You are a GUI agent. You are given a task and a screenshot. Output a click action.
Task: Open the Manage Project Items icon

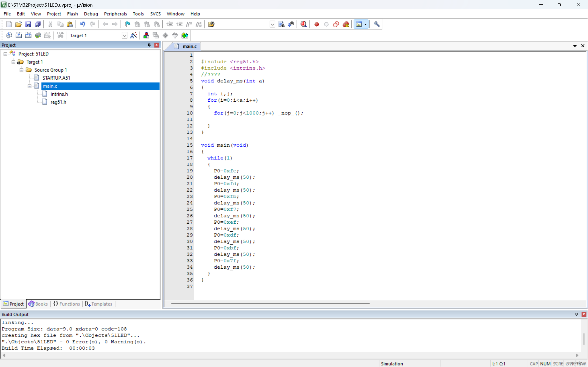(x=146, y=35)
